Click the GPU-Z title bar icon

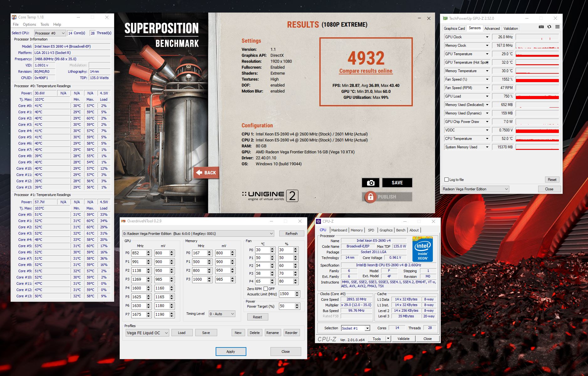pyautogui.click(x=445, y=18)
